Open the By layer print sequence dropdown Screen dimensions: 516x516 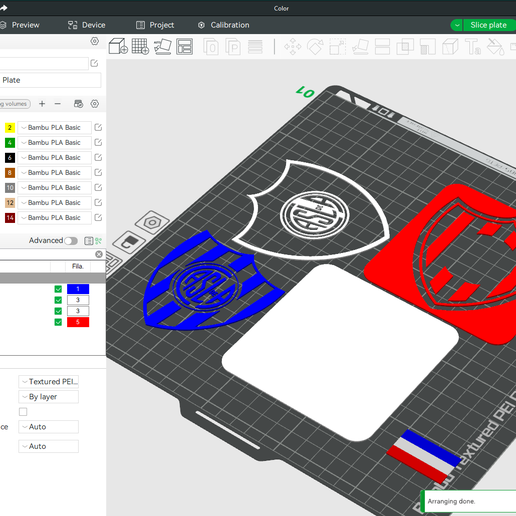(x=49, y=397)
